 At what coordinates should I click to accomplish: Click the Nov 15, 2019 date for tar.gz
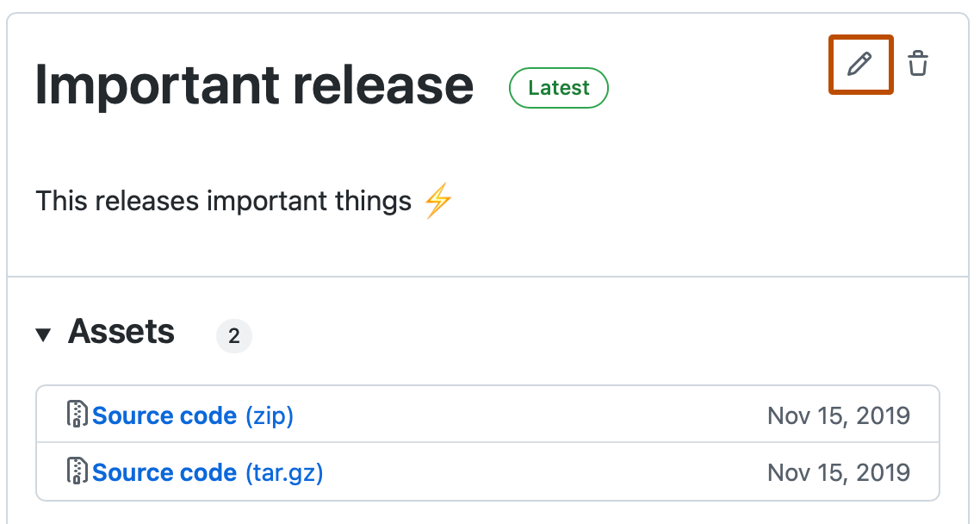coord(838,471)
